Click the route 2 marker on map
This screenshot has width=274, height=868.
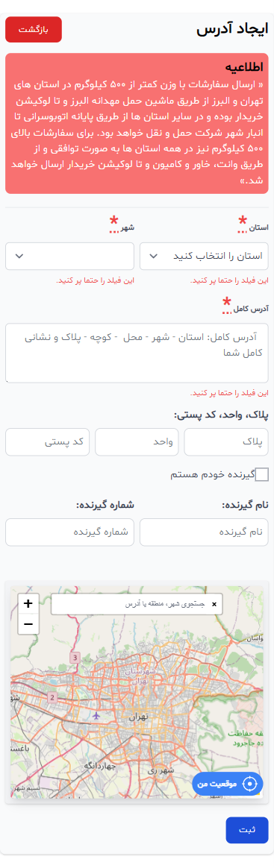coord(53,697)
